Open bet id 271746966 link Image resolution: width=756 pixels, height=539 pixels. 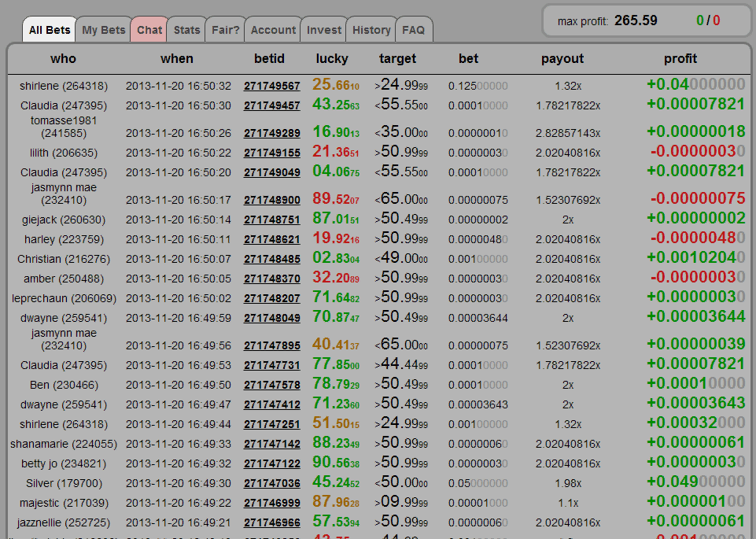tap(272, 522)
